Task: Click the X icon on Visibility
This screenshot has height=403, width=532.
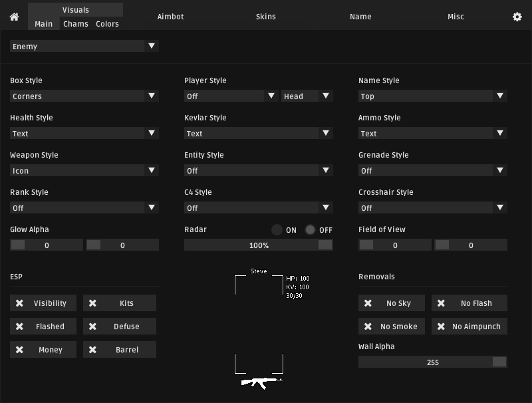Action: 20,303
